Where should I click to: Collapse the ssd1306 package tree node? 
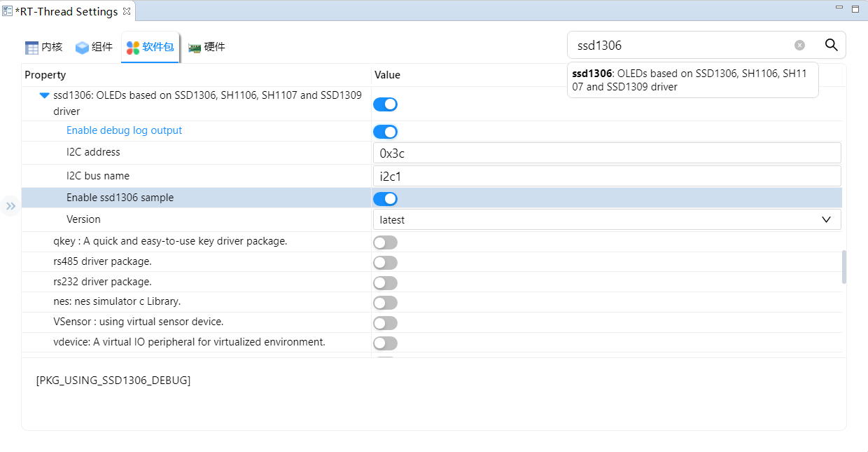tap(45, 95)
